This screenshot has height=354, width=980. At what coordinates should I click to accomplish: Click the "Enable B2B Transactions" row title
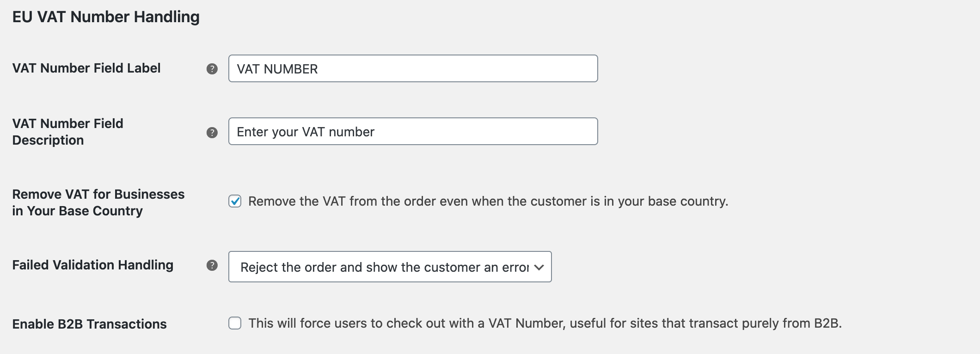tap(89, 324)
